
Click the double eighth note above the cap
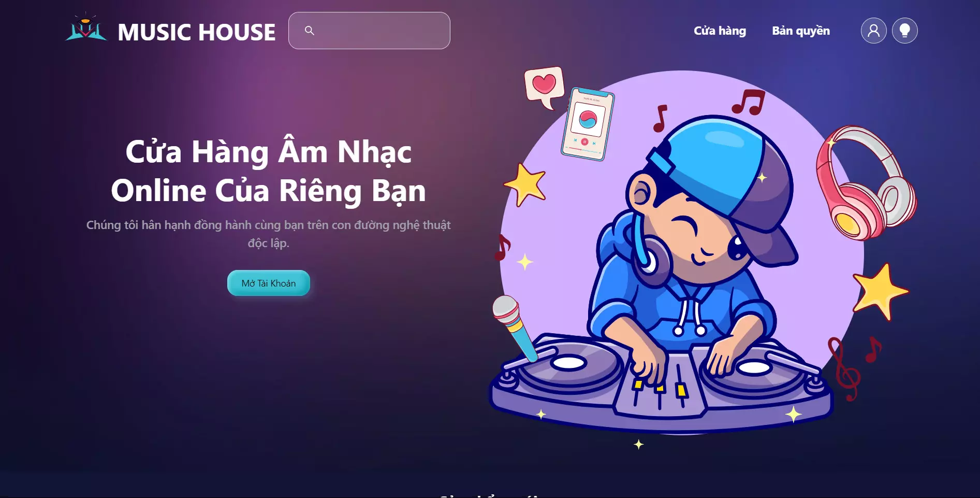tap(748, 102)
